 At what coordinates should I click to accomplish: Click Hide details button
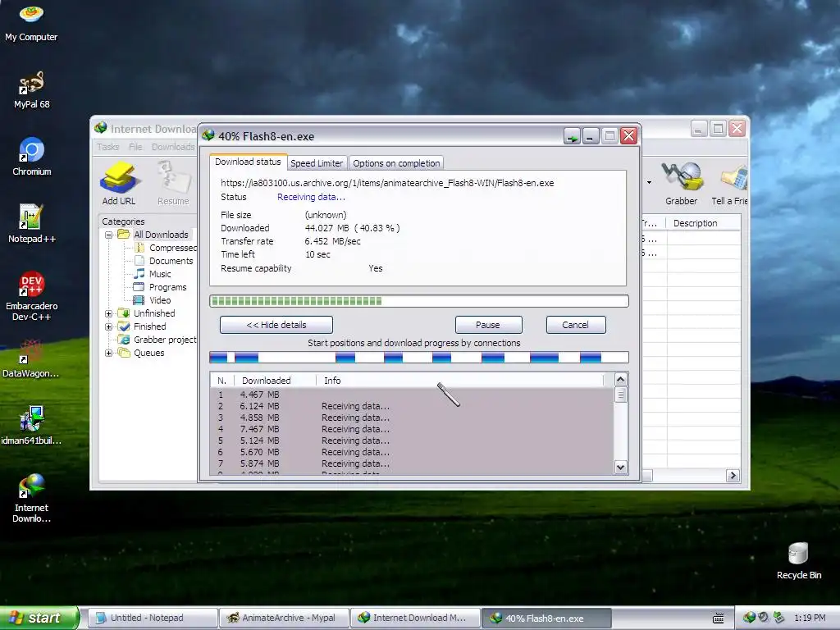pyautogui.click(x=276, y=325)
